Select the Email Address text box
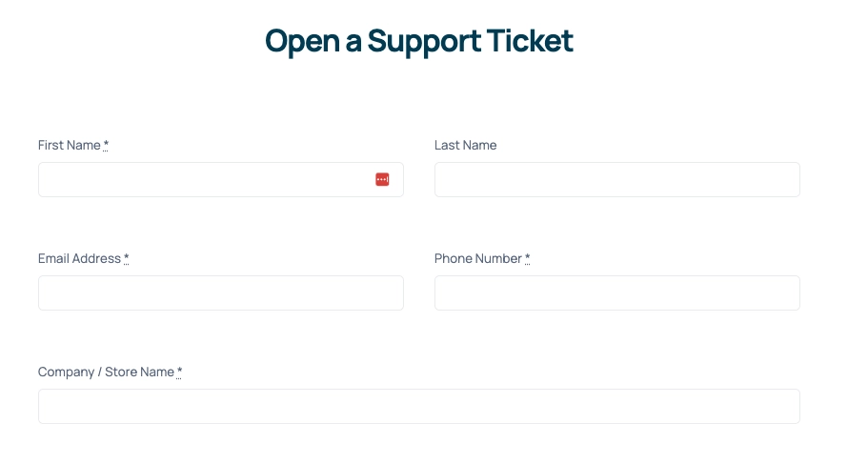The width and height of the screenshot is (868, 463). (x=221, y=293)
